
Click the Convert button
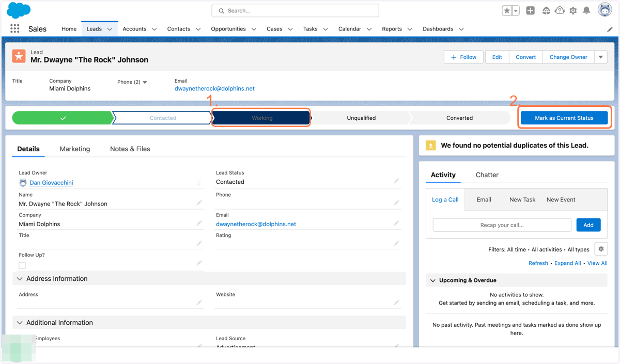525,57
